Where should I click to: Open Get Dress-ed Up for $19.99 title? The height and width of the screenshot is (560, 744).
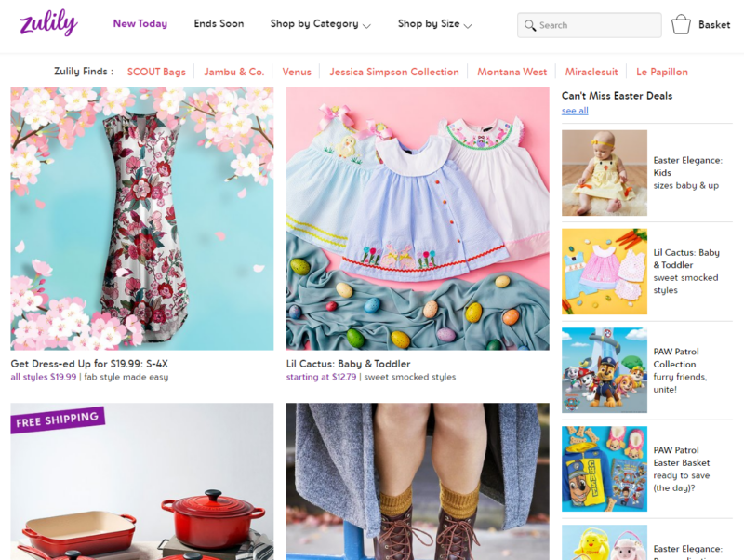pyautogui.click(x=89, y=364)
